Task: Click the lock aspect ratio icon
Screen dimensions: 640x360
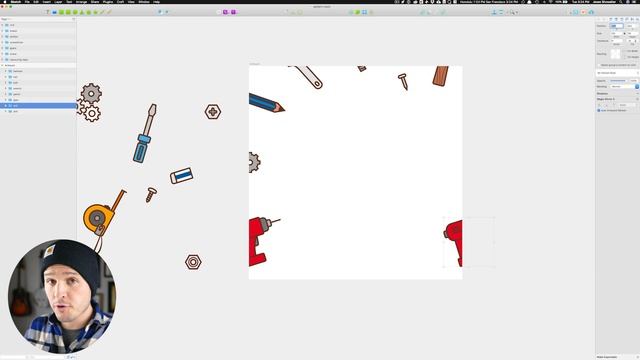Action: click(624, 33)
